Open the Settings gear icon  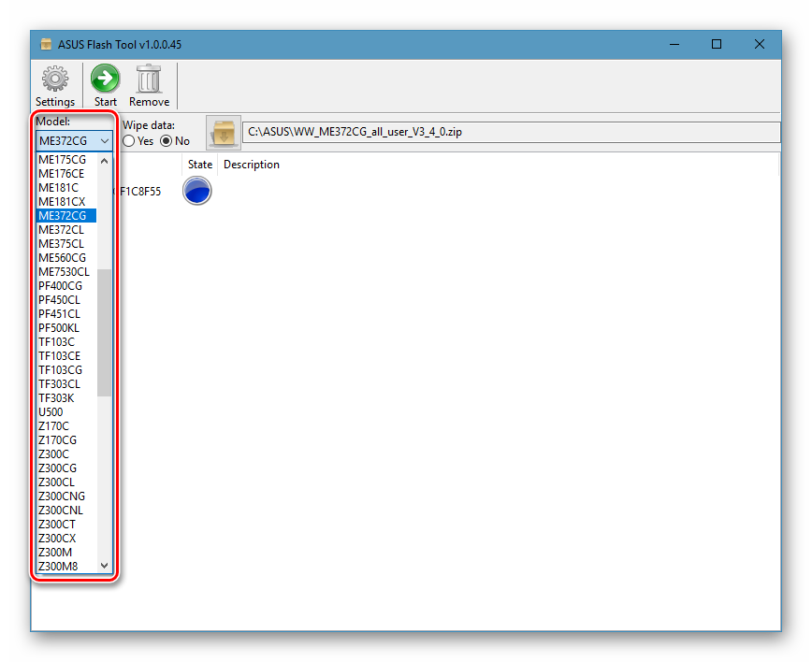(x=55, y=79)
